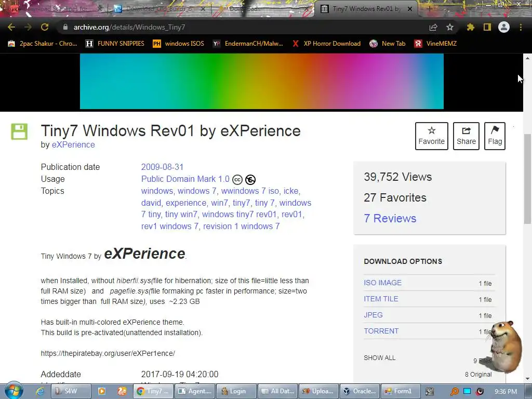Reload the archive.org page
532x399 pixels.
45,27
